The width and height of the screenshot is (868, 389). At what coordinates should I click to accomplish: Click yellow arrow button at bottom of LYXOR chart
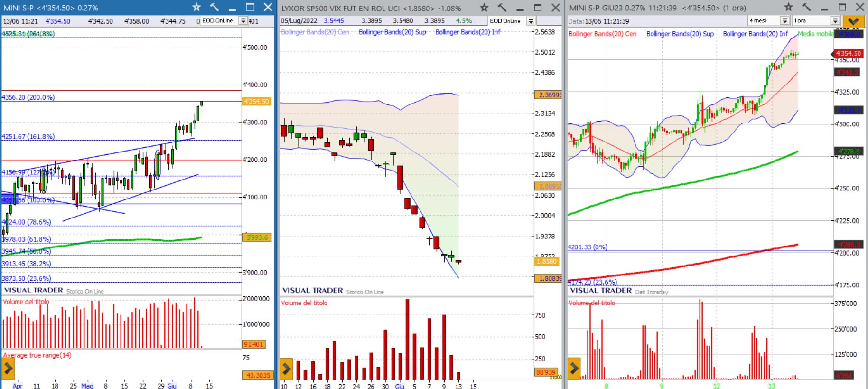pyautogui.click(x=286, y=368)
